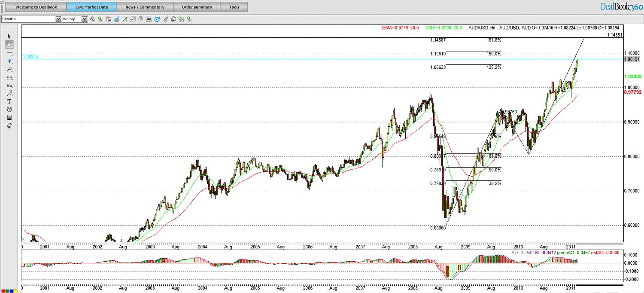Open the News / Commentary tab

145,7
